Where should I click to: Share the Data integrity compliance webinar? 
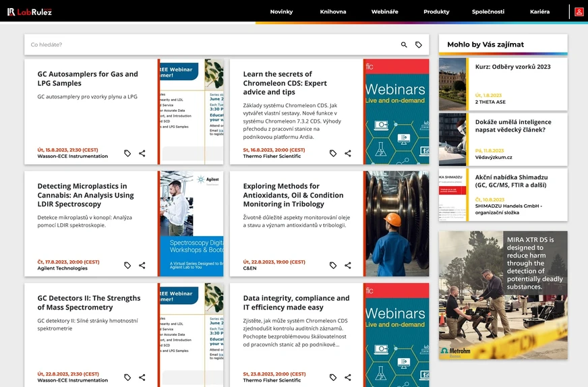coord(348,378)
